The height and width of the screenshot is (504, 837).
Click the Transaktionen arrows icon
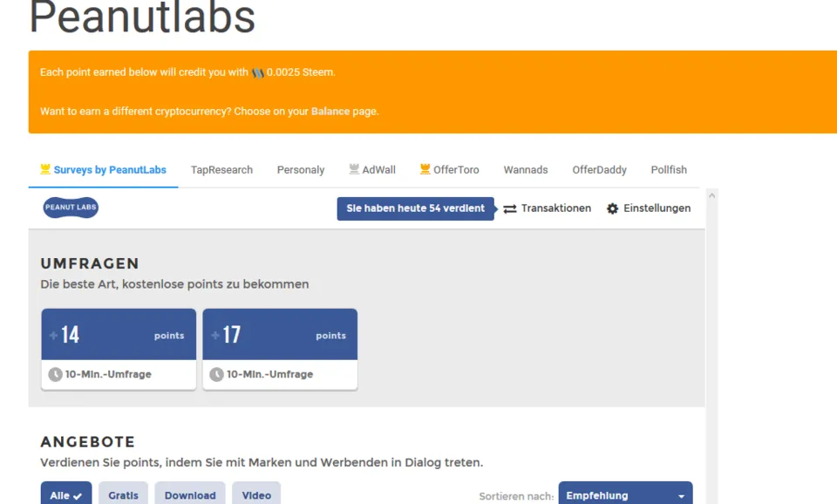pos(510,208)
